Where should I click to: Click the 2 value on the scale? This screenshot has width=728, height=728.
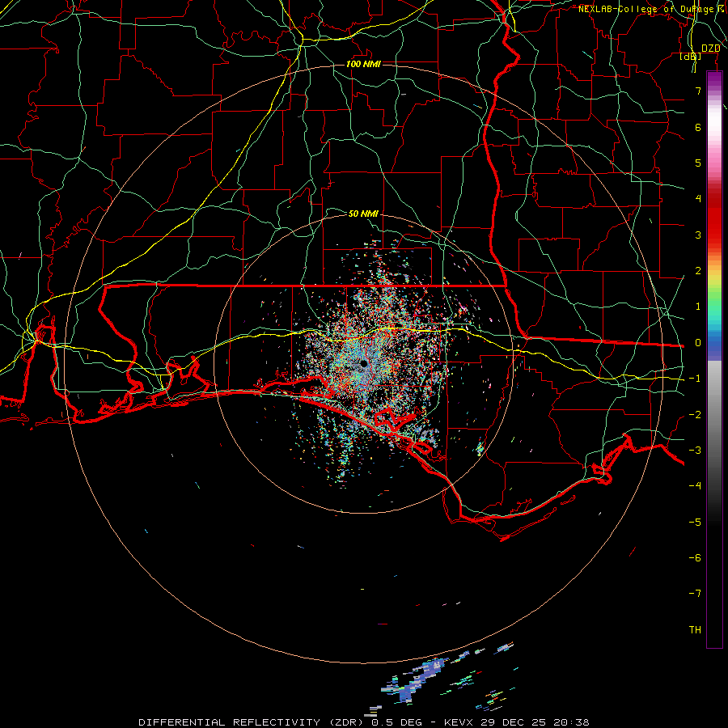pos(698,271)
